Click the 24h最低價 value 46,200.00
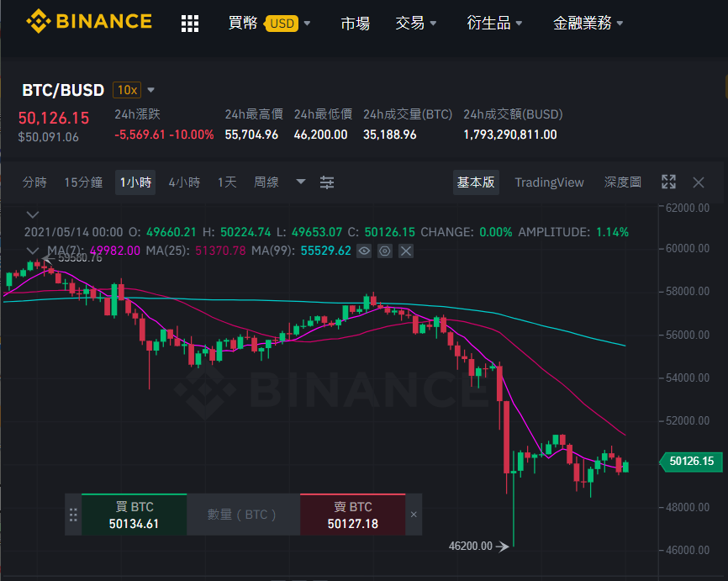 click(321, 135)
